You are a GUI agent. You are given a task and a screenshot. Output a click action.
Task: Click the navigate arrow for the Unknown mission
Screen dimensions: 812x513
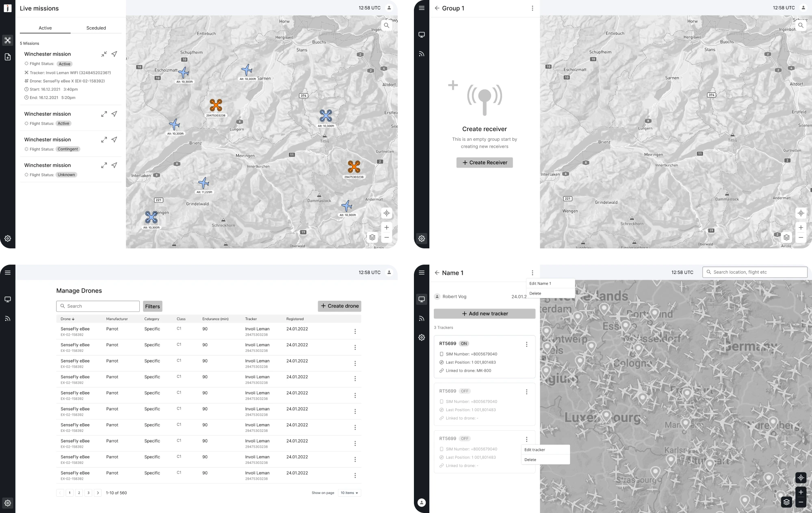coord(115,165)
